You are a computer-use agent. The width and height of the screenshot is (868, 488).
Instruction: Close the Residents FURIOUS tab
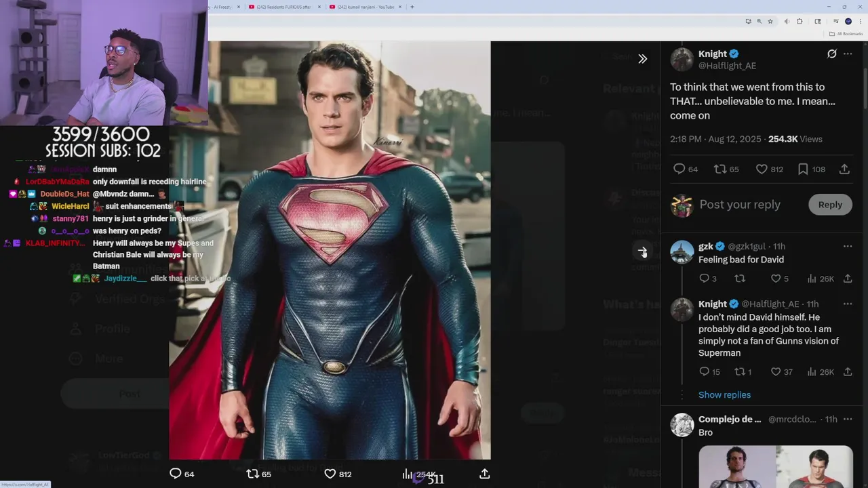(319, 7)
